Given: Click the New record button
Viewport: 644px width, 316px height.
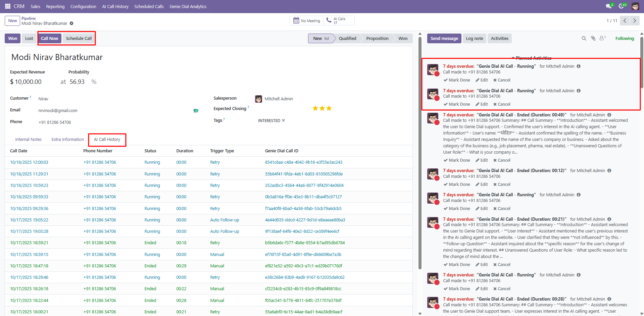Looking at the screenshot, I should tap(12, 21).
